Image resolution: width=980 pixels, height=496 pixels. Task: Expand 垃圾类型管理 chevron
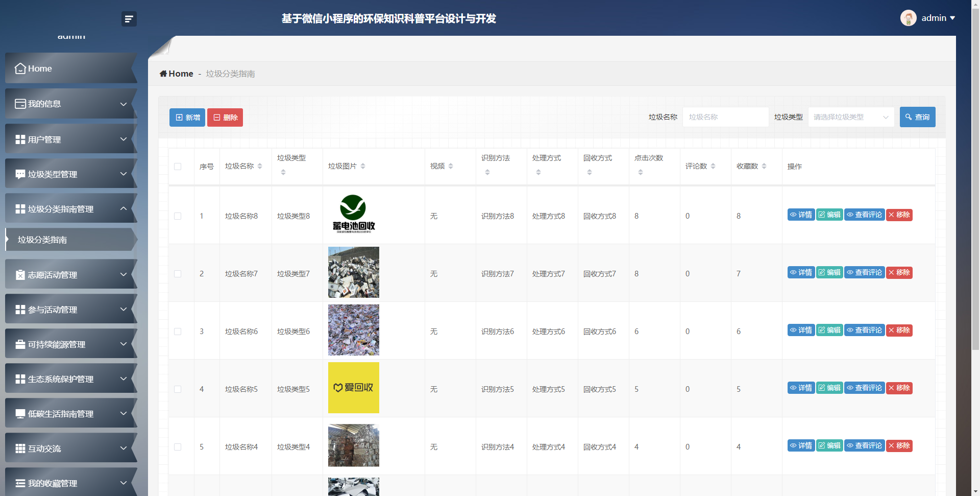(x=124, y=174)
